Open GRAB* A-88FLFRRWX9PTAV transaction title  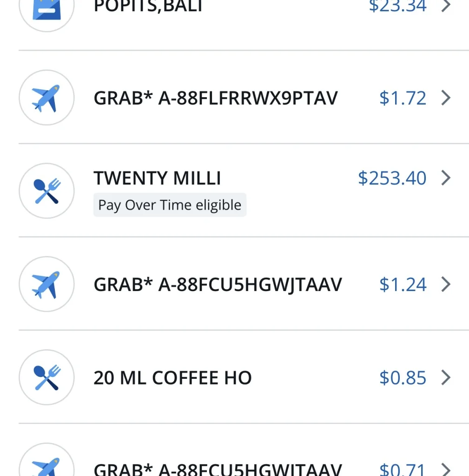tap(216, 98)
